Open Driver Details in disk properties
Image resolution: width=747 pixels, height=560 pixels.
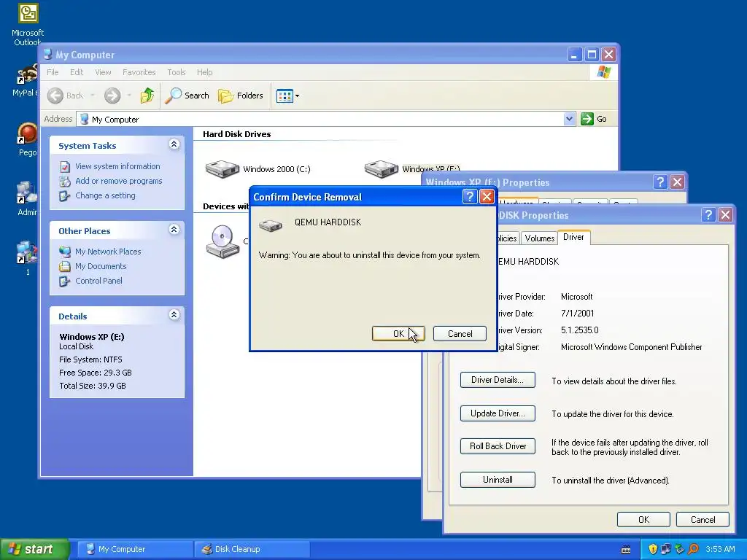coord(498,379)
